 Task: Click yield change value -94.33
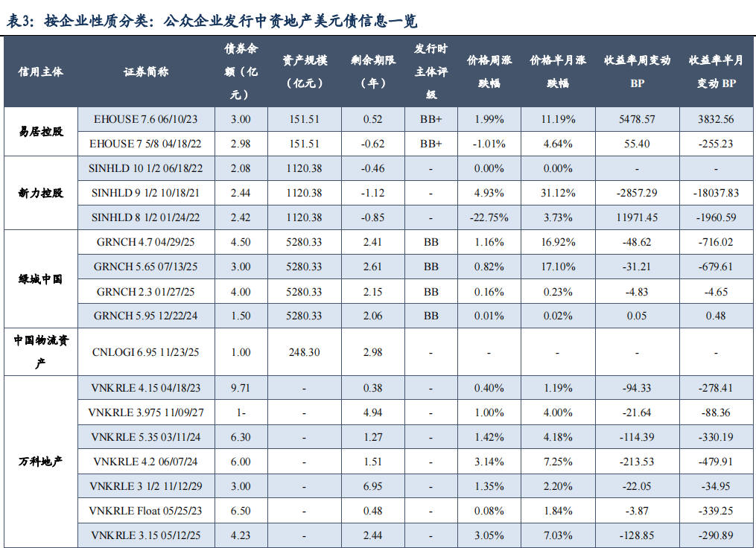[x=637, y=388]
